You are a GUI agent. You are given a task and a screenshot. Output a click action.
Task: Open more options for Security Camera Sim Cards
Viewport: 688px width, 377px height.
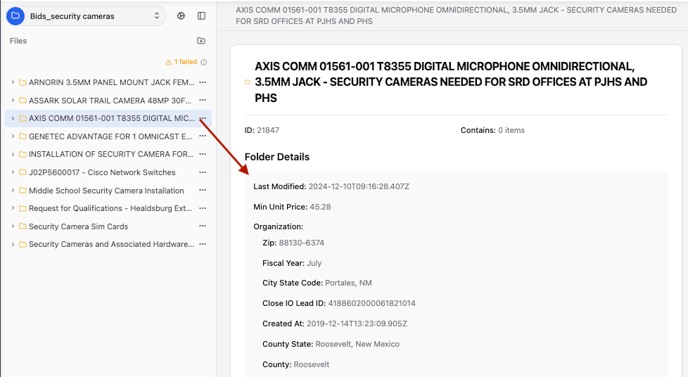pos(202,226)
